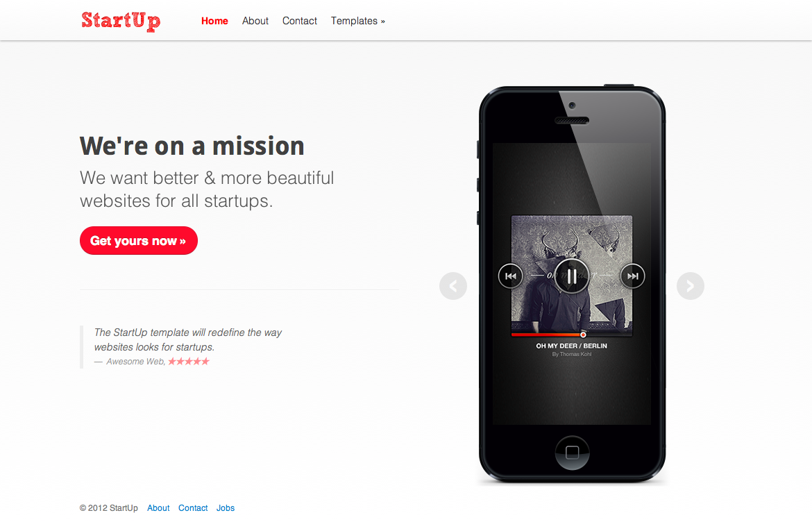
Task: Click the StartUp logo in header
Action: pos(121,21)
